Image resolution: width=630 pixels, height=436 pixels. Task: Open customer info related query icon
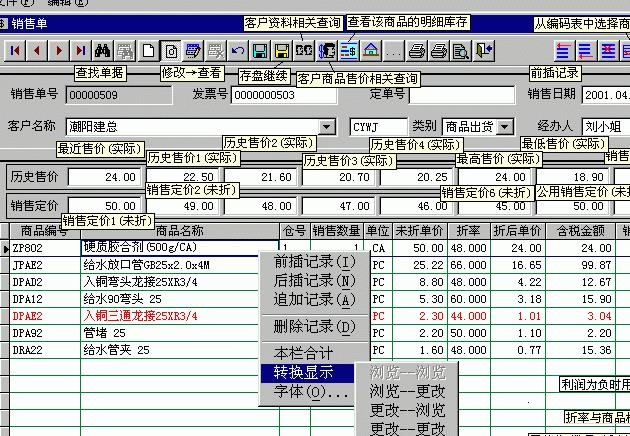[304, 51]
